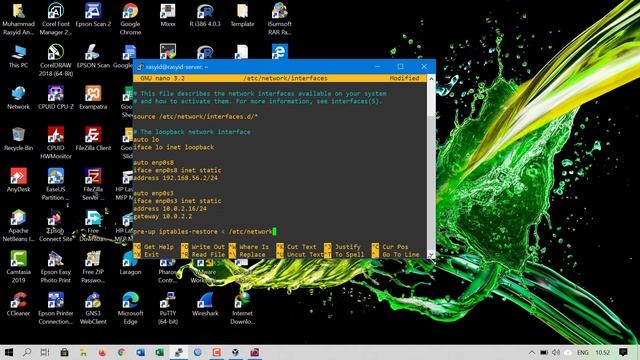640x360 pixels.
Task: Launch CPUID CPU-Z shortcut
Action: (56, 98)
